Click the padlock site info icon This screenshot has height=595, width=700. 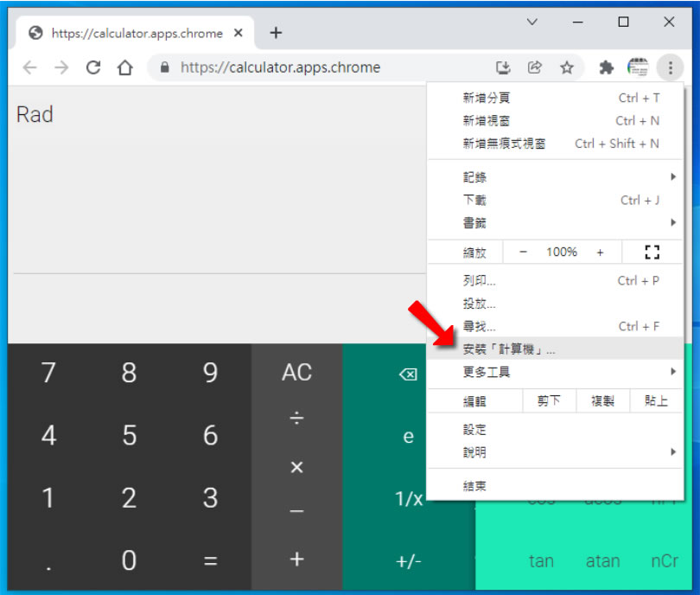coord(165,67)
